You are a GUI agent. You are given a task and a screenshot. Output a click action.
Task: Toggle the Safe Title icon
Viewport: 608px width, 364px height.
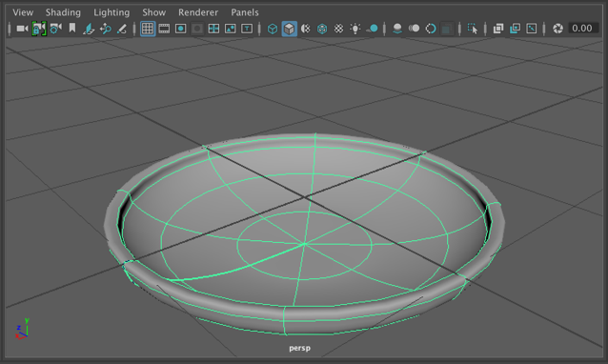(x=247, y=29)
